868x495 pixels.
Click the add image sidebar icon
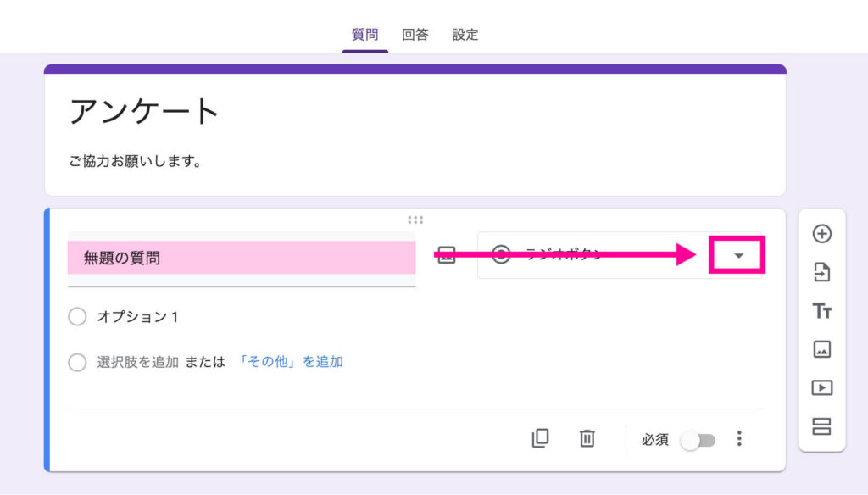[821, 349]
